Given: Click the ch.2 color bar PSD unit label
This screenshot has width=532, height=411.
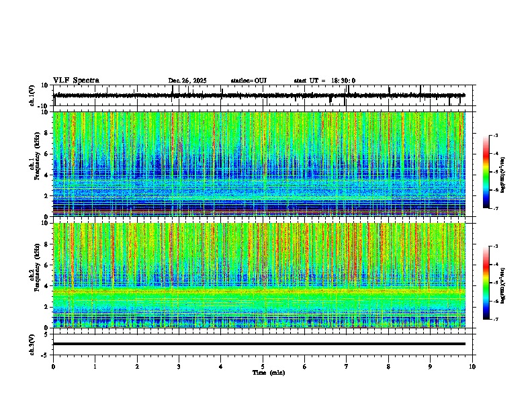Looking at the screenshot, I should [503, 285].
